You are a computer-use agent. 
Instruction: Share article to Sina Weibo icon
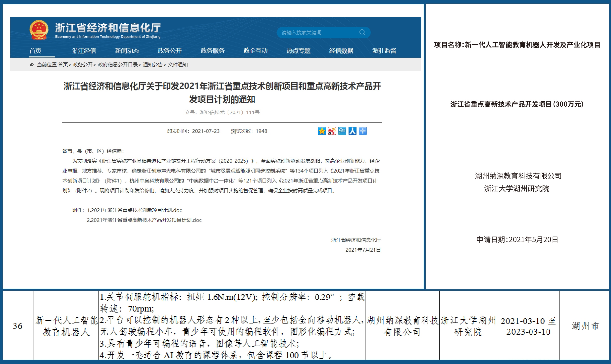(x=332, y=131)
